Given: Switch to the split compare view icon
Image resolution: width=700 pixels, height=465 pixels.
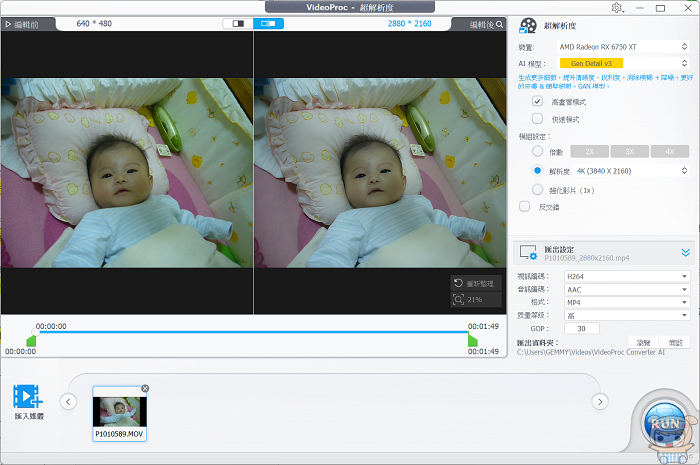Looking at the screenshot, I should tap(238, 22).
